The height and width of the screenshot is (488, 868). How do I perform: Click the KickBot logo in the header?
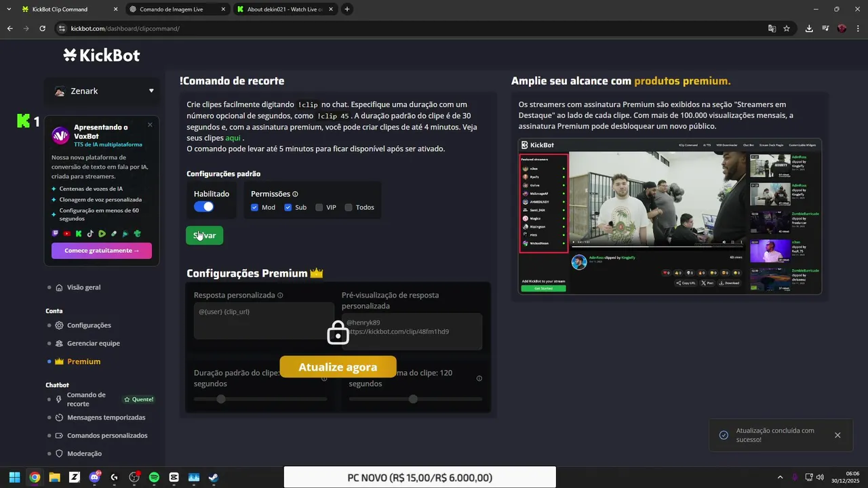(x=102, y=56)
